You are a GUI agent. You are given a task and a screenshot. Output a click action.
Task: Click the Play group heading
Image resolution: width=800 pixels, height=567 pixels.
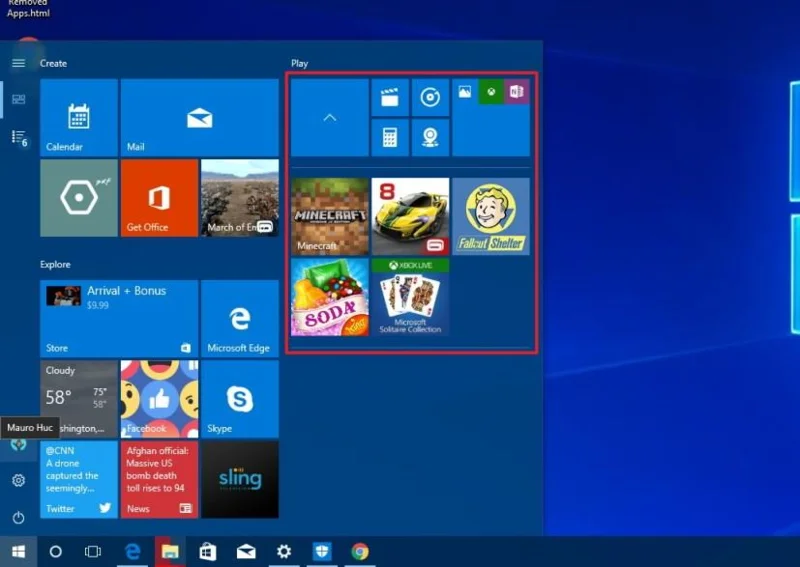[x=299, y=64]
